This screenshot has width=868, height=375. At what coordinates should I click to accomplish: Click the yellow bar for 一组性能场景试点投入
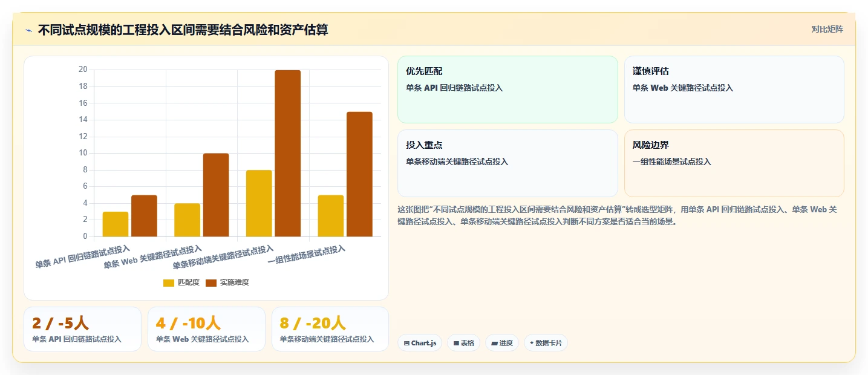pyautogui.click(x=331, y=216)
